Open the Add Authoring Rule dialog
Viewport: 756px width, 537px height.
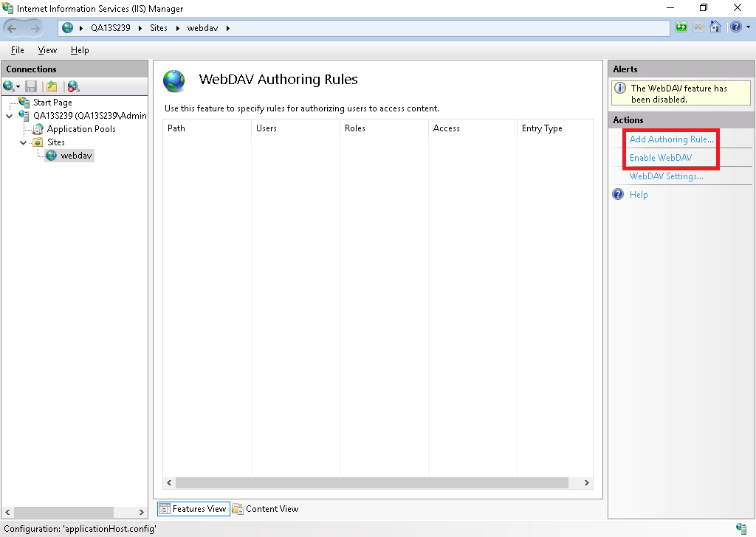(671, 139)
